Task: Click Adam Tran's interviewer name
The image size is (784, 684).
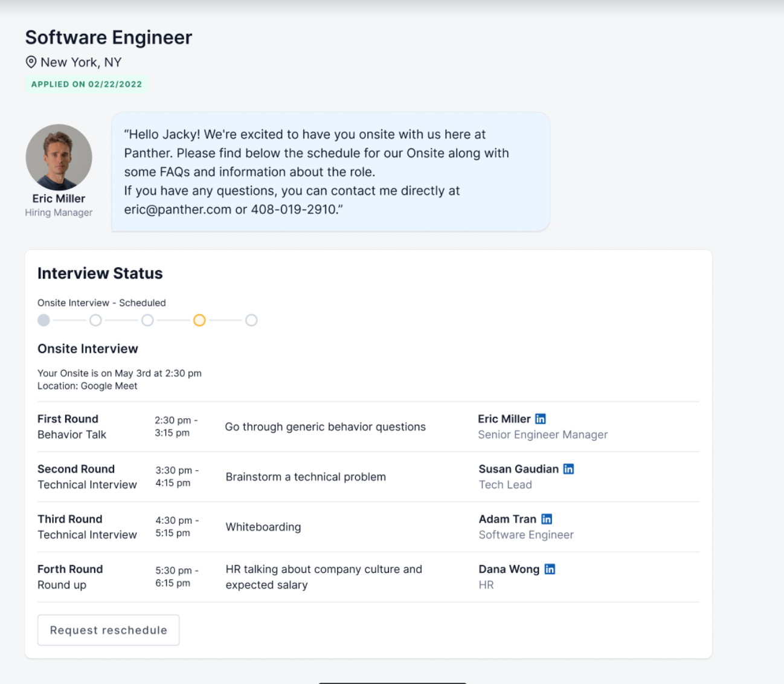Action: (507, 519)
